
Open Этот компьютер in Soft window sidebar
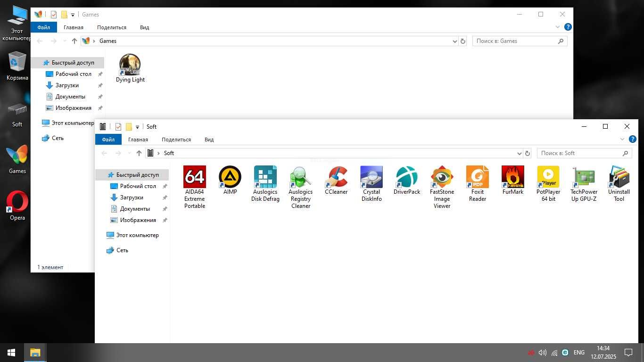coord(132,235)
